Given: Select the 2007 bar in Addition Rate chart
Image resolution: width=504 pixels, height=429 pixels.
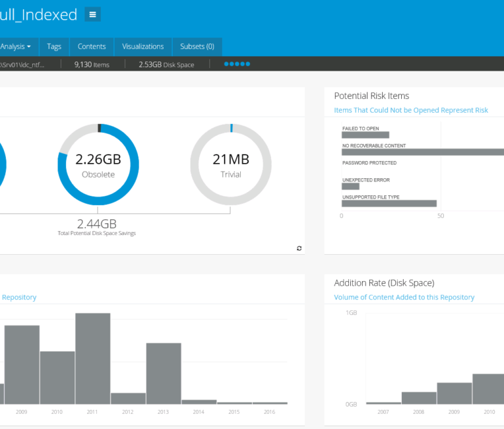Looking at the screenshot, I should 384,403.
